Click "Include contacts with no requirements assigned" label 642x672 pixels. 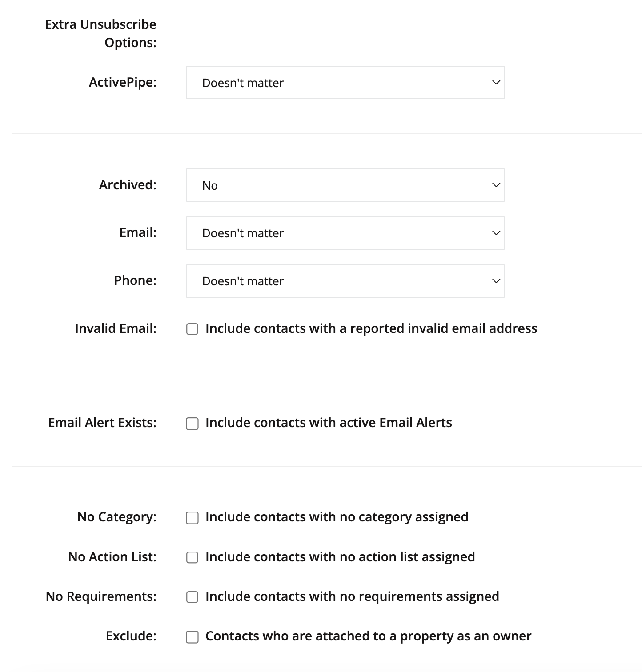(x=352, y=596)
